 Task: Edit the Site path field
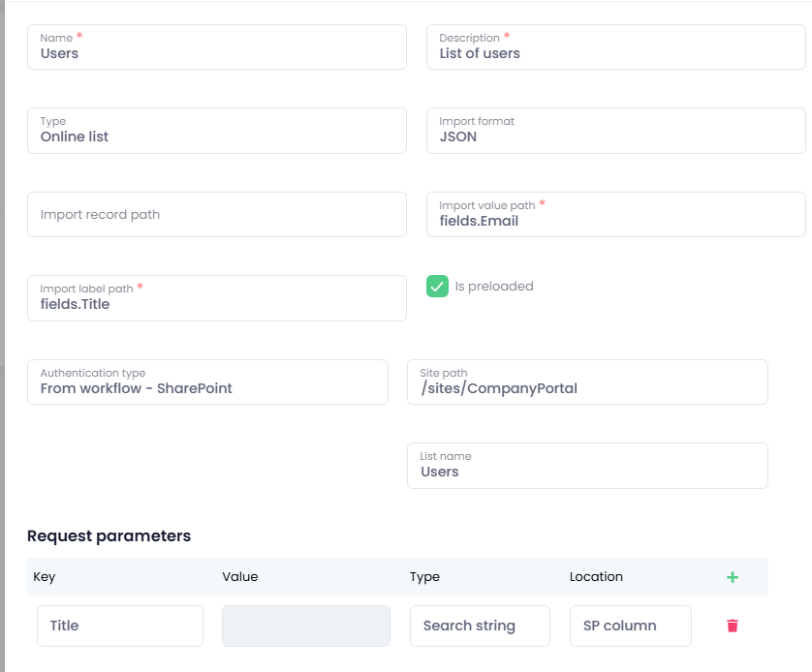(x=587, y=382)
